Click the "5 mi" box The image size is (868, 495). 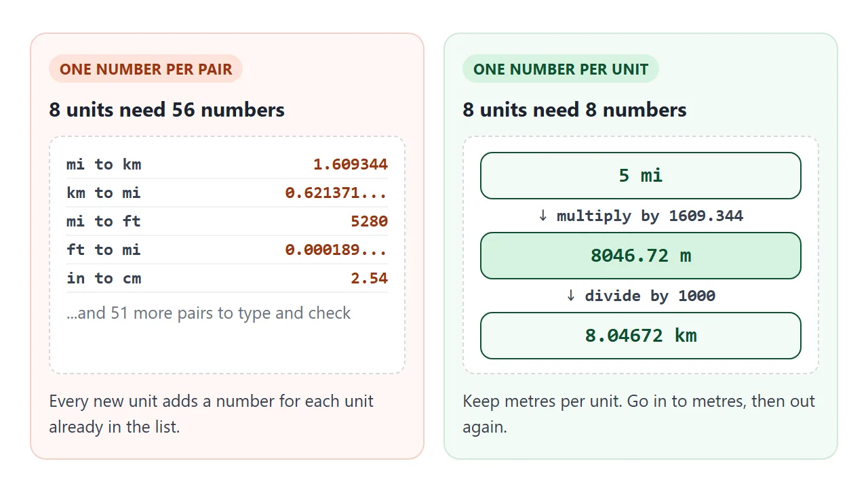[641, 176]
